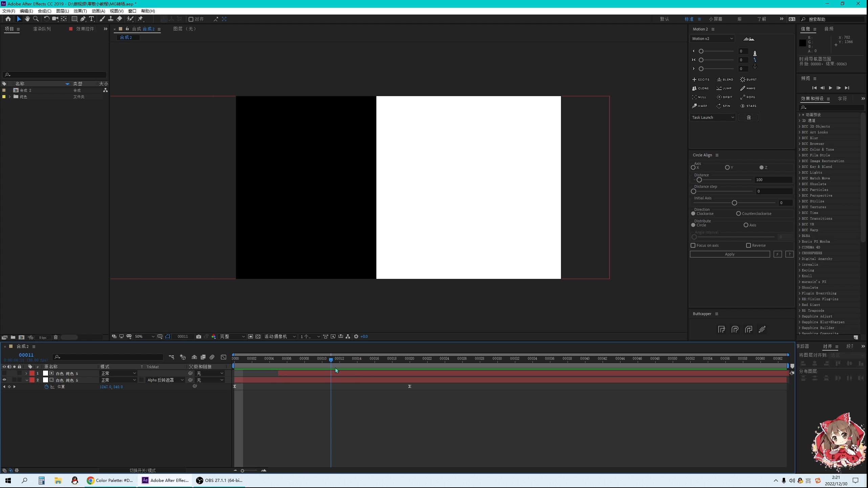Click the Home icon in toolbar
868x488 pixels.
tap(8, 19)
